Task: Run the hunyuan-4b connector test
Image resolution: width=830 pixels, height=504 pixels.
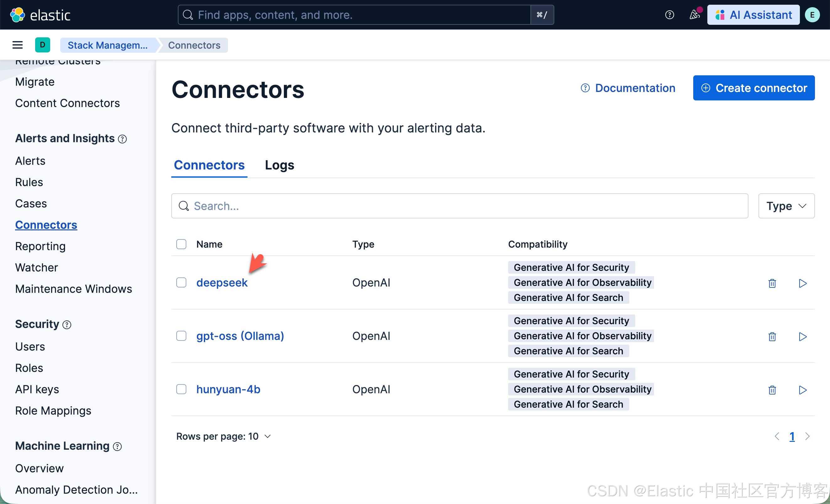Action: click(x=802, y=390)
